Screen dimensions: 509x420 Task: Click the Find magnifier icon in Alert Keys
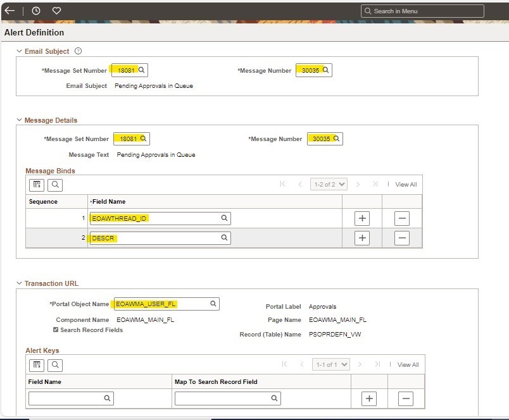click(x=55, y=365)
